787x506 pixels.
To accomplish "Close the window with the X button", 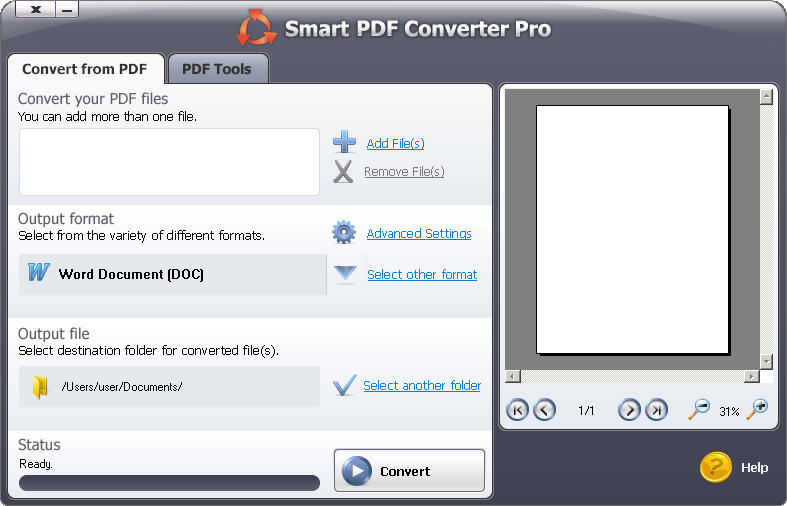I will click(x=36, y=9).
